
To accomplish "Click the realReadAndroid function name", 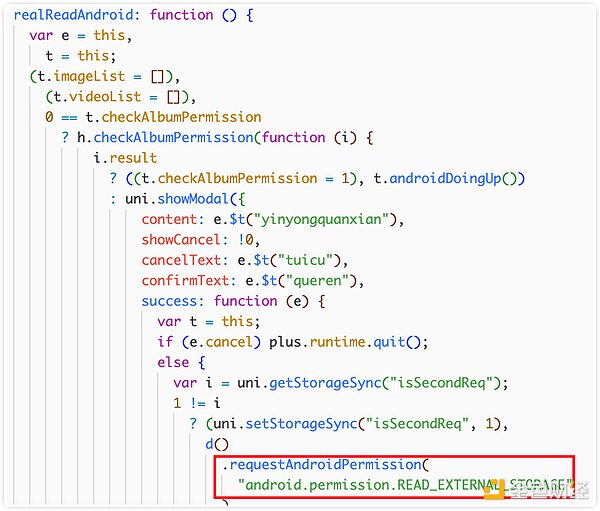I will point(73,15).
